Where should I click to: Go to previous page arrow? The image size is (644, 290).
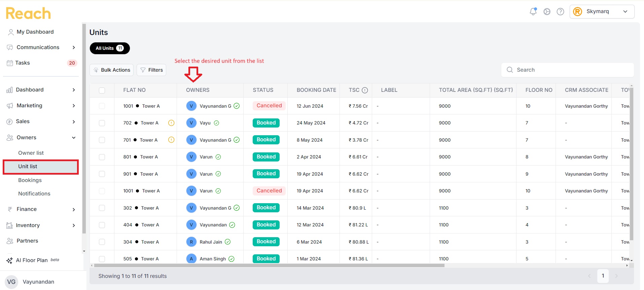click(589, 276)
